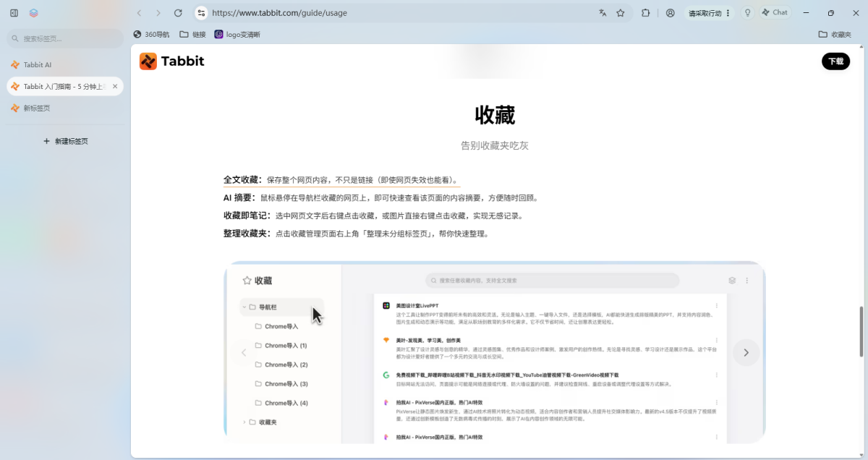Screen dimensions: 868x460
Task: Select the Chrome导入 (2) folder
Action: tap(281, 365)
